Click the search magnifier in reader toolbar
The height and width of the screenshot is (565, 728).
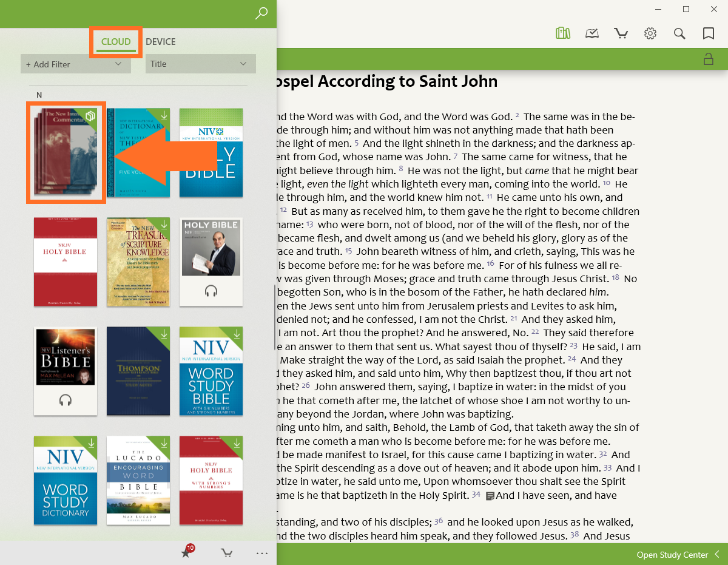[679, 33]
